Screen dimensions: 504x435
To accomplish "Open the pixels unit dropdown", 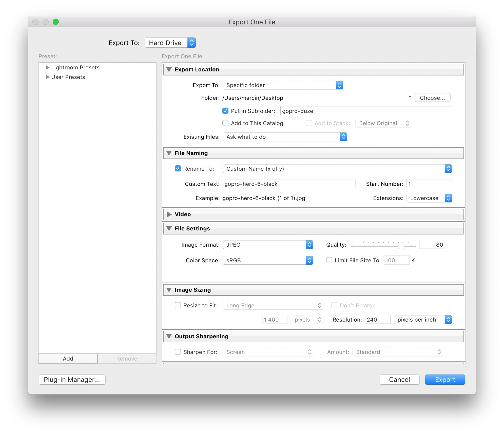I will pyautogui.click(x=307, y=320).
